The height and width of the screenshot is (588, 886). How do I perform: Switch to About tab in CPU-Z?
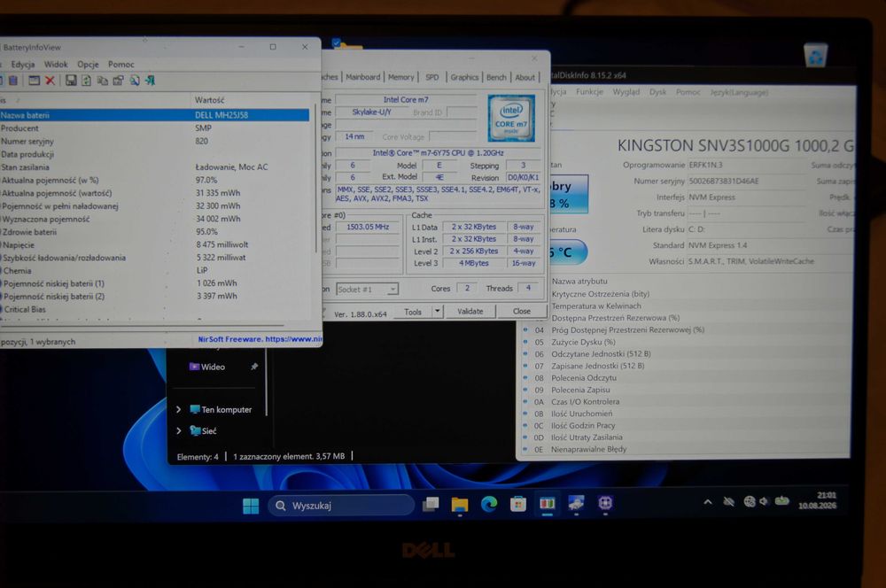point(525,77)
